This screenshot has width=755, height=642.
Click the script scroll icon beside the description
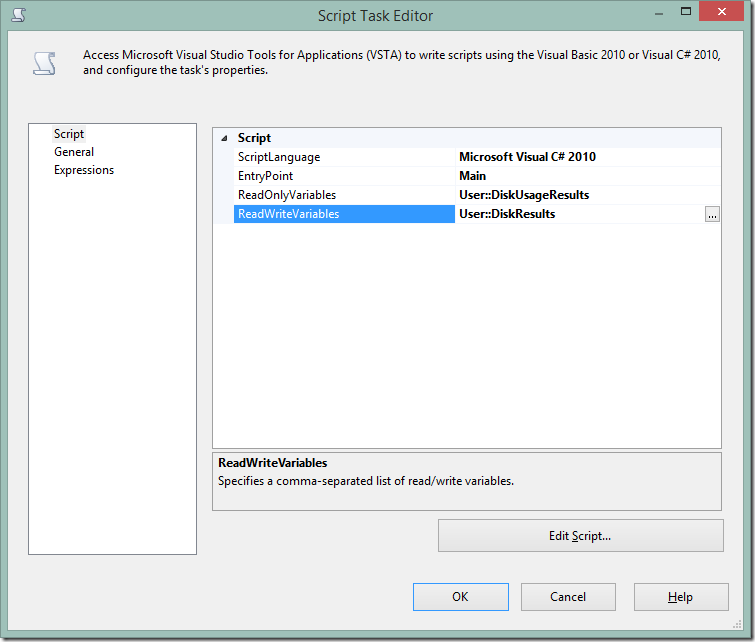44,64
